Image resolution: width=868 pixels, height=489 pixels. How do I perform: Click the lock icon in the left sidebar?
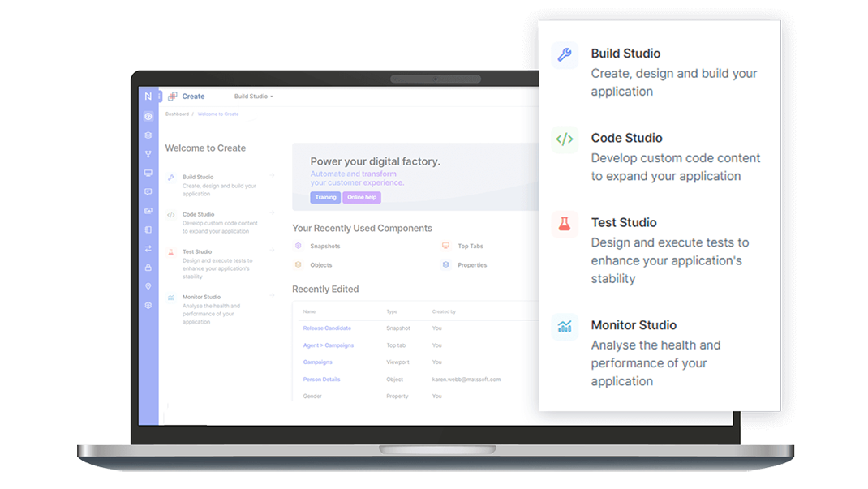tap(148, 265)
